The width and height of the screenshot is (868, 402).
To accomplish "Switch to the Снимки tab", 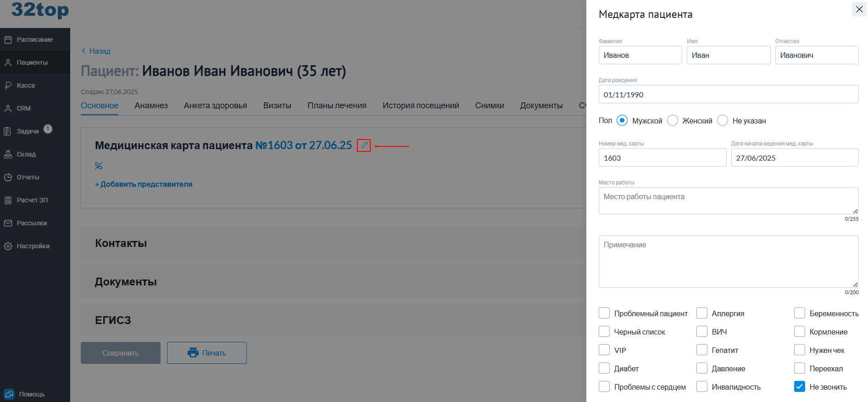I will [490, 106].
